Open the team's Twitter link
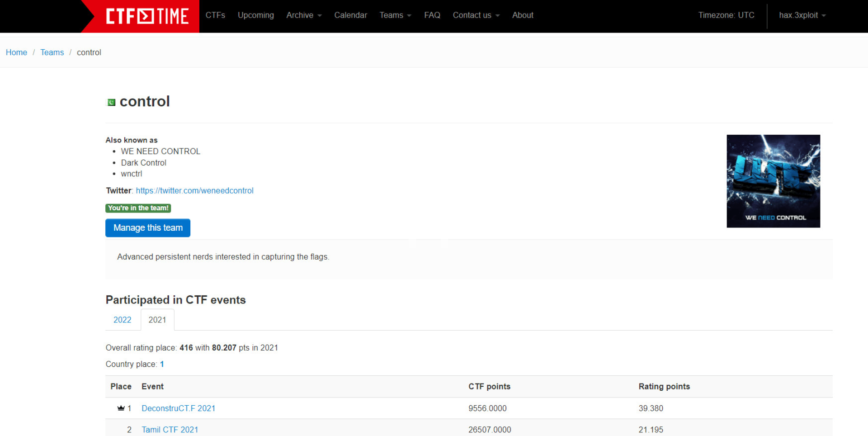868x436 pixels. click(194, 191)
